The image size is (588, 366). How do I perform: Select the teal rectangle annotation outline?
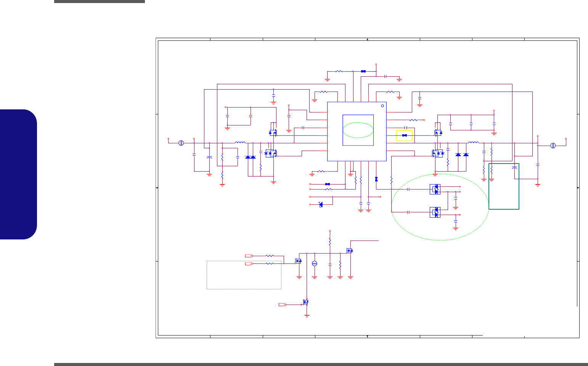pos(504,186)
